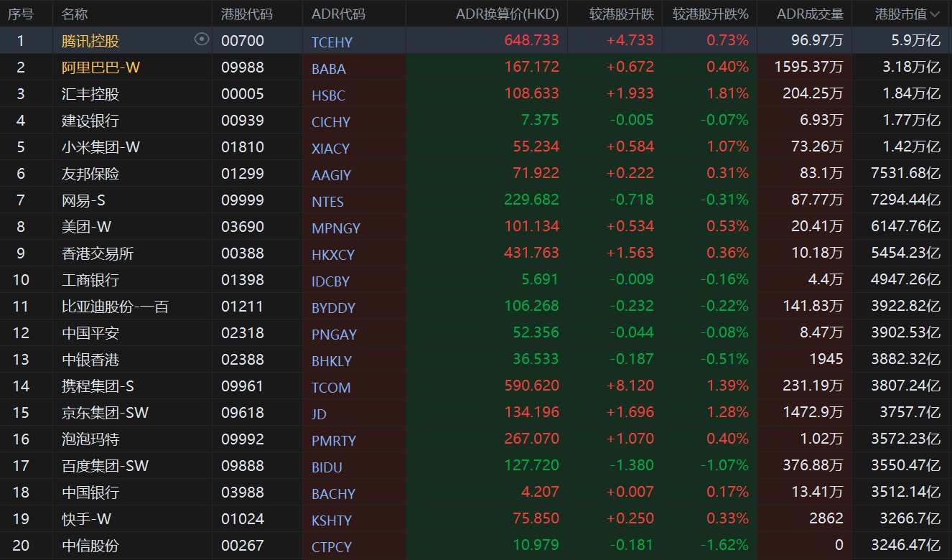Select the 百度集团-SW stock name
This screenshot has width=952, height=560.
pos(106,466)
